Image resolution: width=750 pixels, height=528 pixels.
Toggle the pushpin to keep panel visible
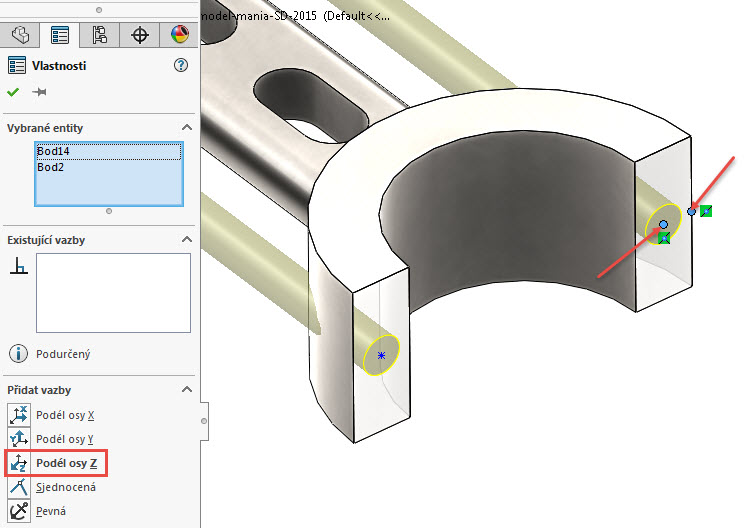coord(40,92)
